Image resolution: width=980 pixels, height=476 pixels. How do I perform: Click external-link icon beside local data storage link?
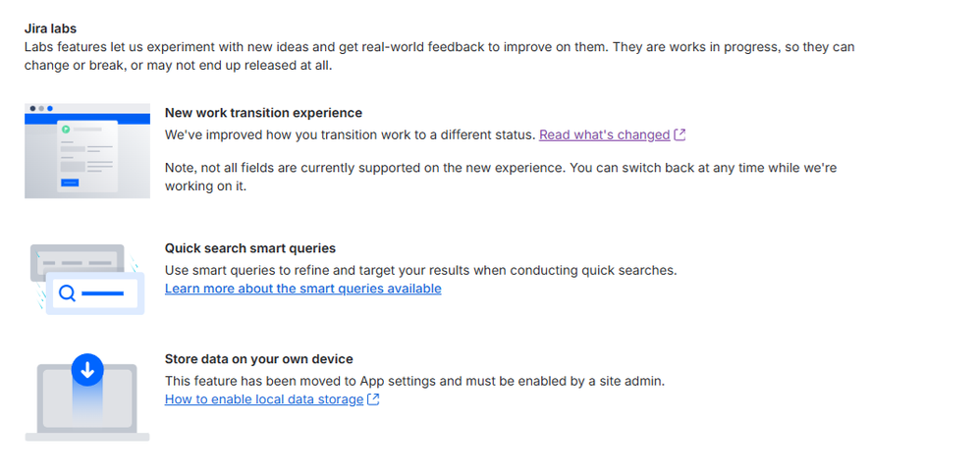[x=373, y=399]
